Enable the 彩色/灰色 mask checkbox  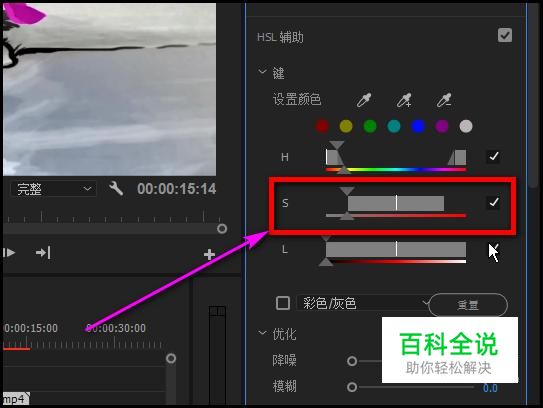click(283, 303)
